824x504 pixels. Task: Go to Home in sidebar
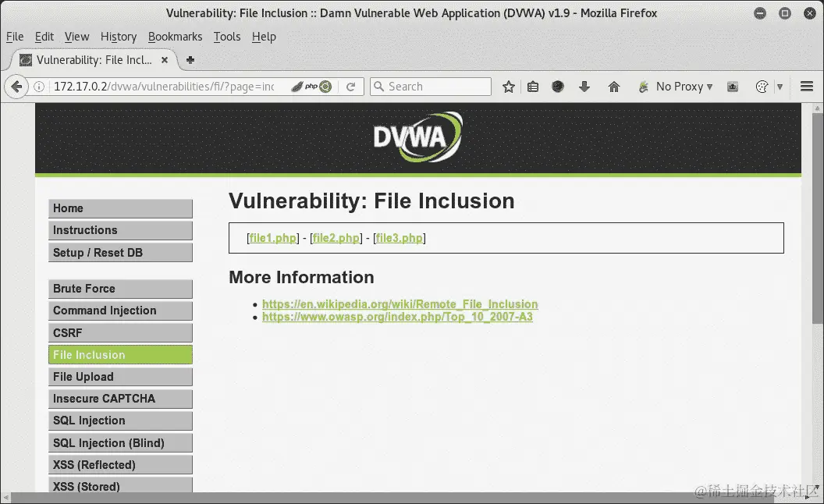point(120,208)
